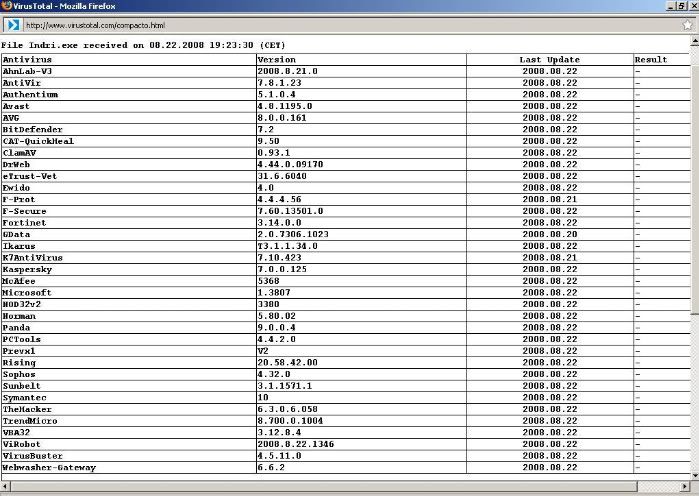Click the Kaspersky row name
The height and width of the screenshot is (496, 699).
[27, 269]
